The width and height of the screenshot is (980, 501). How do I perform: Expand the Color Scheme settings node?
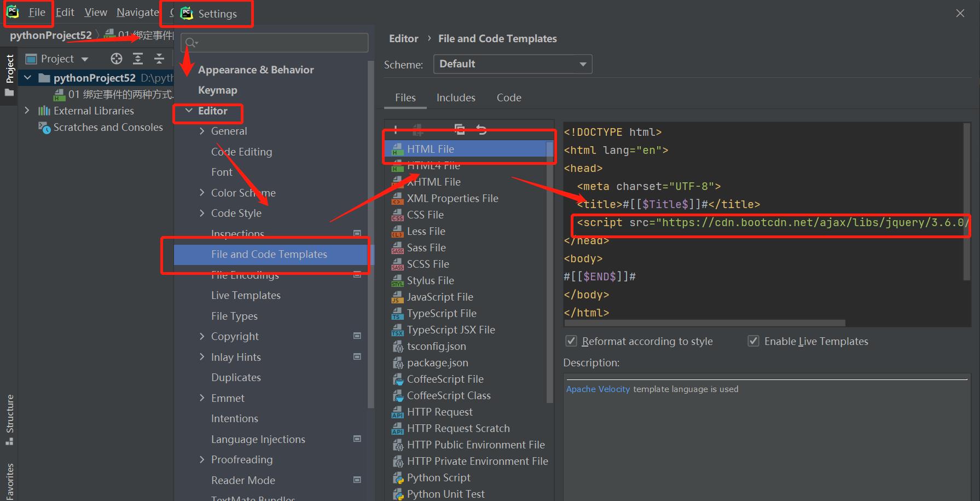pos(202,193)
